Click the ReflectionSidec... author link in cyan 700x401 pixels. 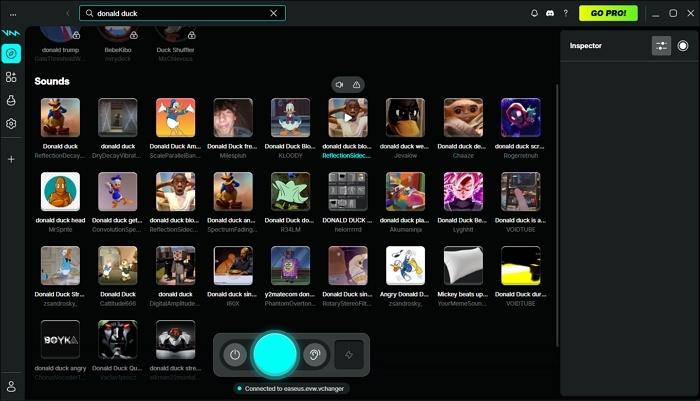(346, 156)
